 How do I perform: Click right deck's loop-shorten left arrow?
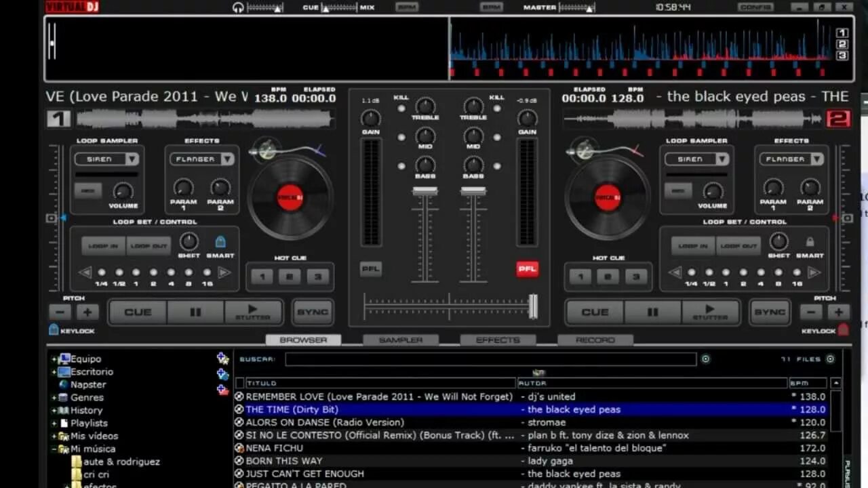point(675,272)
